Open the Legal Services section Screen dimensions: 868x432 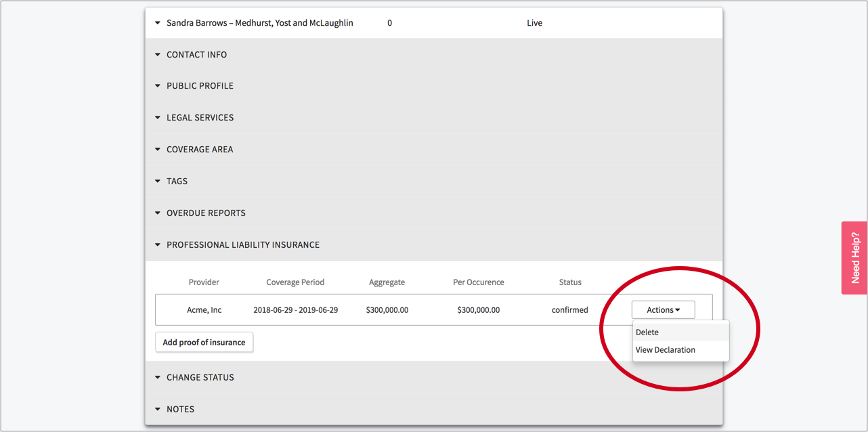(x=200, y=118)
